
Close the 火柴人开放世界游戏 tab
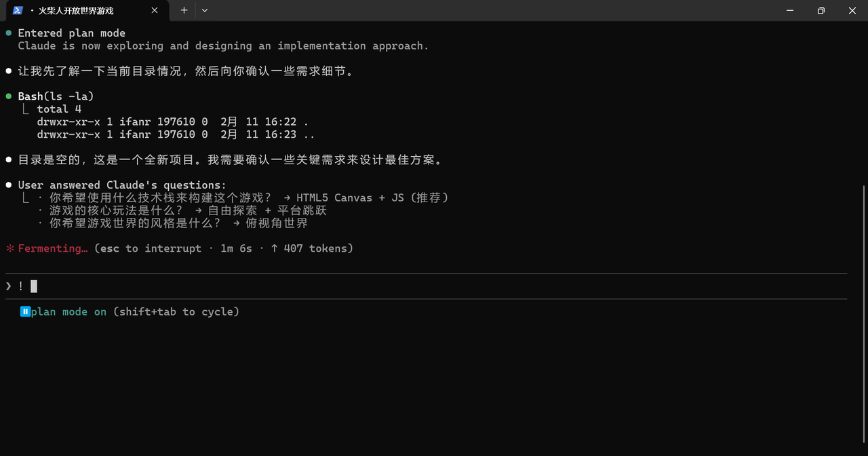click(155, 11)
